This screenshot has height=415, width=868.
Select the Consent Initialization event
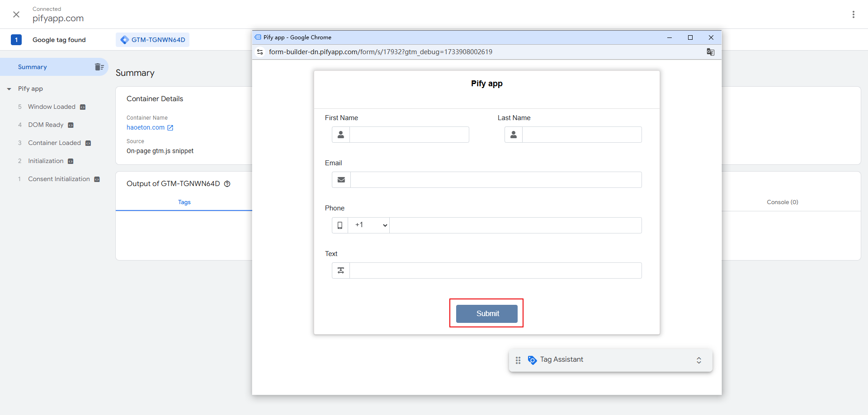59,179
